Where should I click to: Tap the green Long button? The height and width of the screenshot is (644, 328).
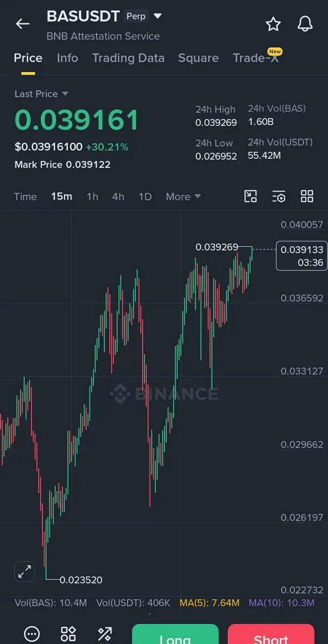pos(175,634)
